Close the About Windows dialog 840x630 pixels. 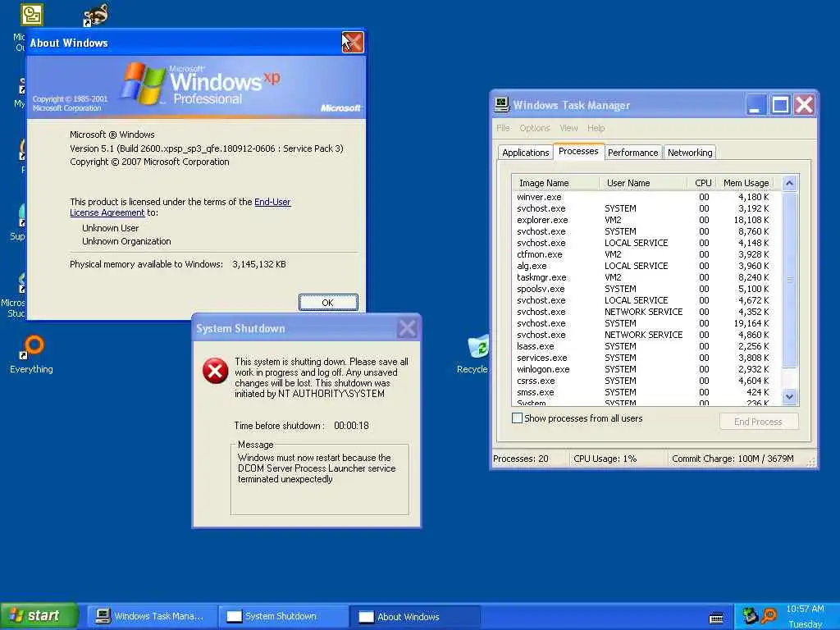(x=353, y=43)
